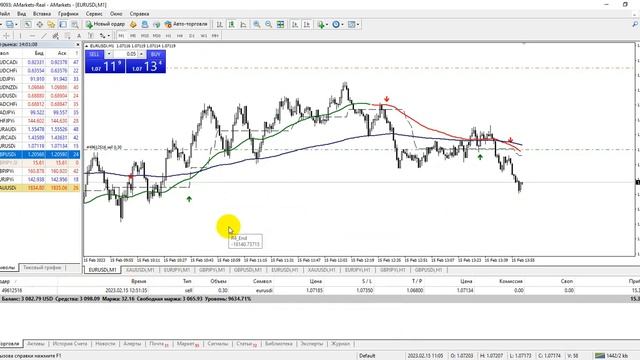Viewport: 640px width, 360px height.
Task: Open the Графики menu
Action: 68,13
